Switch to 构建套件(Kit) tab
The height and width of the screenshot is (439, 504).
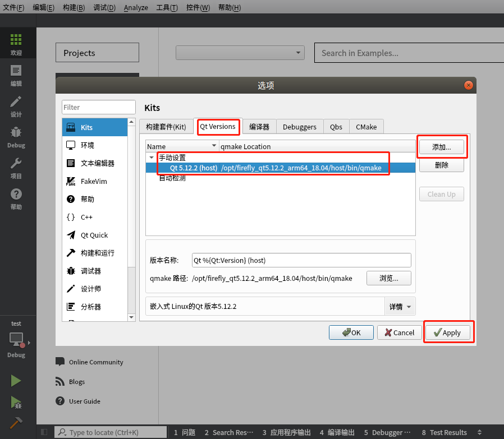166,127
